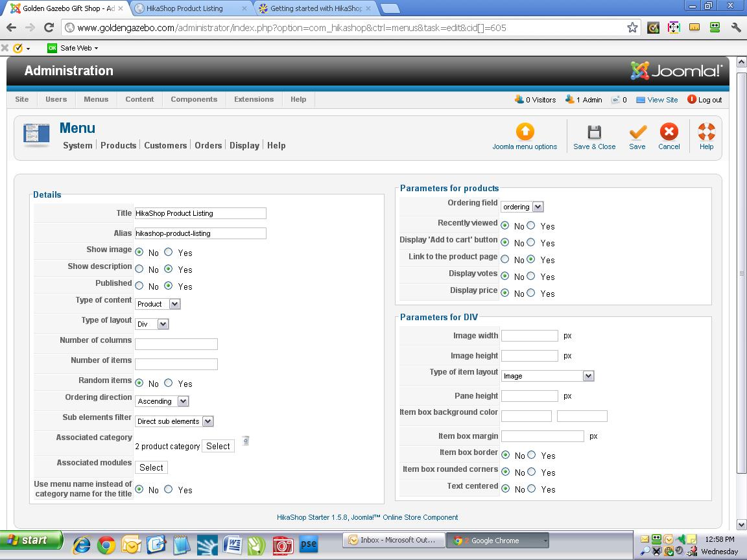Click the Image width input field
The height and width of the screenshot is (560, 747).
[530, 335]
